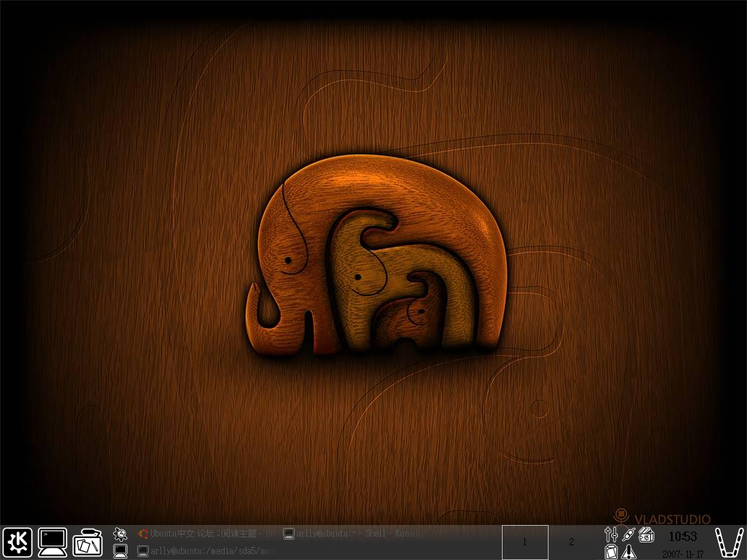Viewport: 747px width, 560px height.
Task: Launch the Konsole terminal from the panel
Action: (53, 542)
